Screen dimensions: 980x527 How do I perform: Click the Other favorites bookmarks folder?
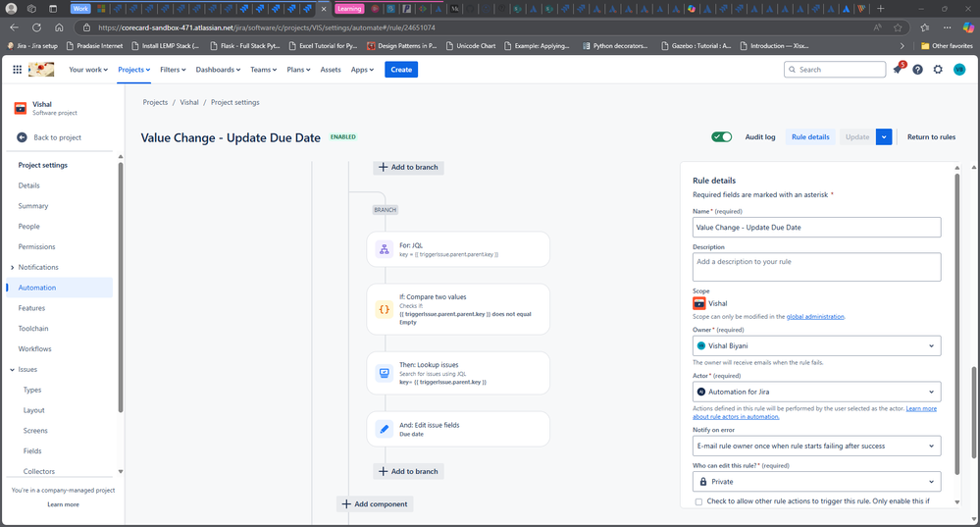tap(947, 46)
